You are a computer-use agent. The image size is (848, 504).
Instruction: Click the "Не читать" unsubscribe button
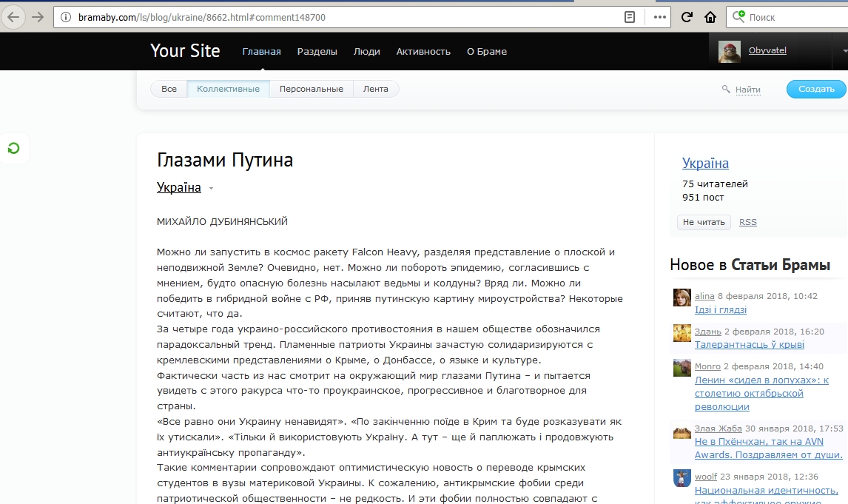[703, 222]
